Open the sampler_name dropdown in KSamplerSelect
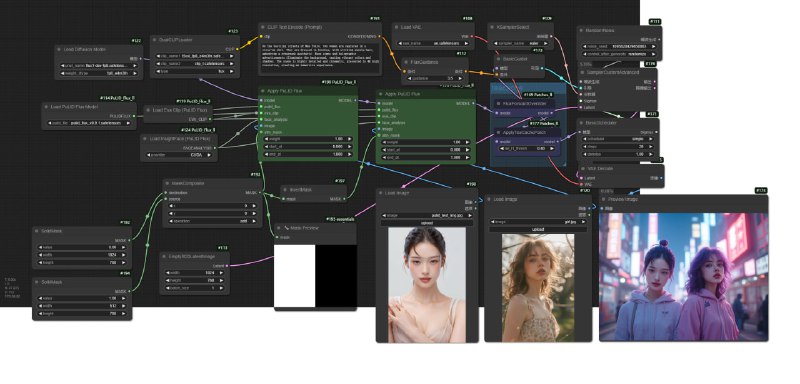 click(521, 44)
